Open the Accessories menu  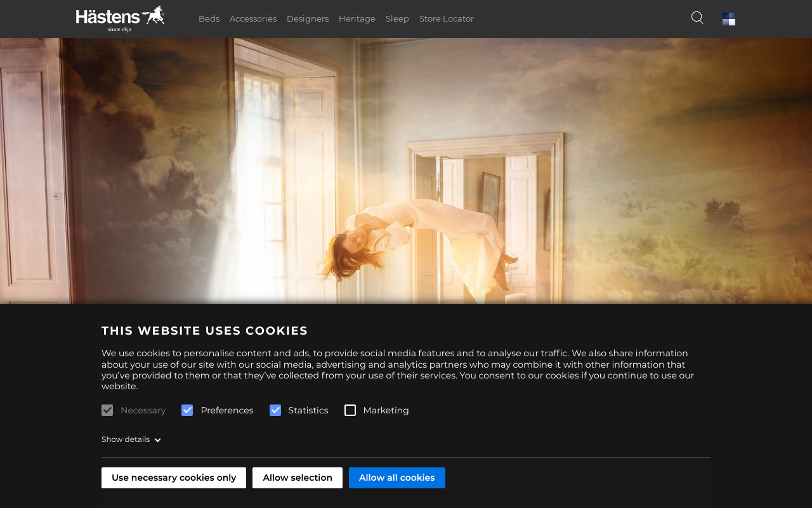coord(253,19)
